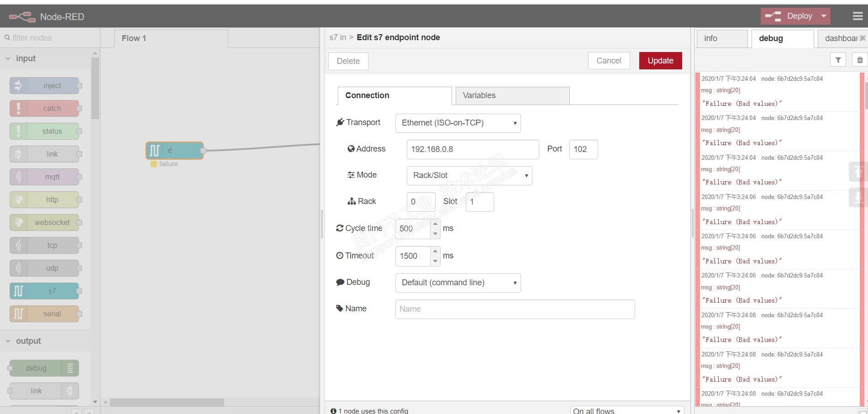This screenshot has width=868, height=414.
Task: Open the debug sidebar tab
Action: (x=783, y=38)
